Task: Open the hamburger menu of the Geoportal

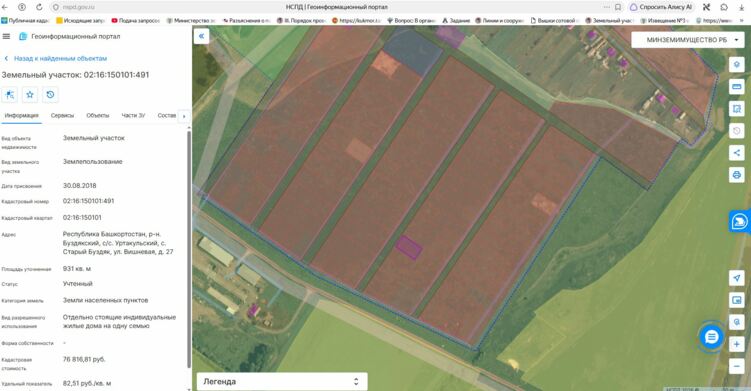Action: [6, 36]
